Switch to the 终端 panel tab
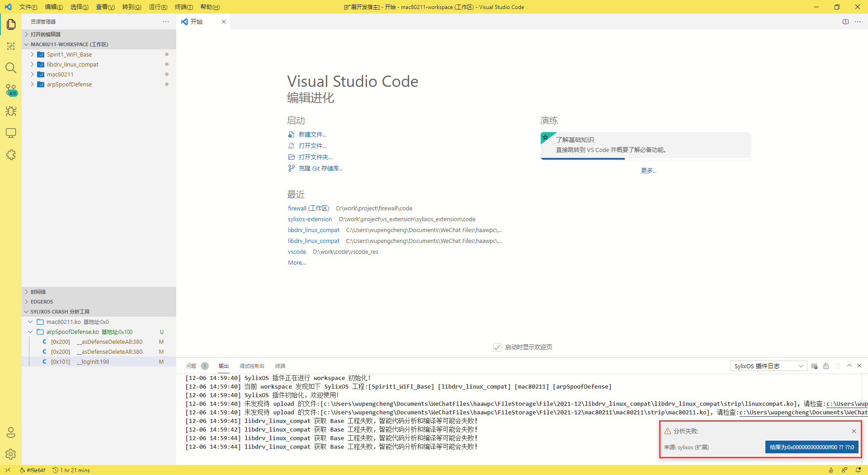Screen dimensions: 868x475 (280, 366)
